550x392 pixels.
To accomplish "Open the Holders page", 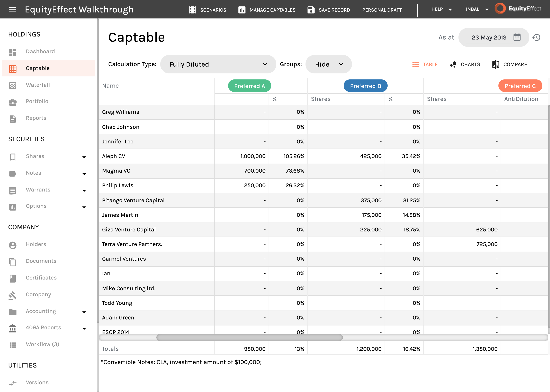I will coord(36,244).
